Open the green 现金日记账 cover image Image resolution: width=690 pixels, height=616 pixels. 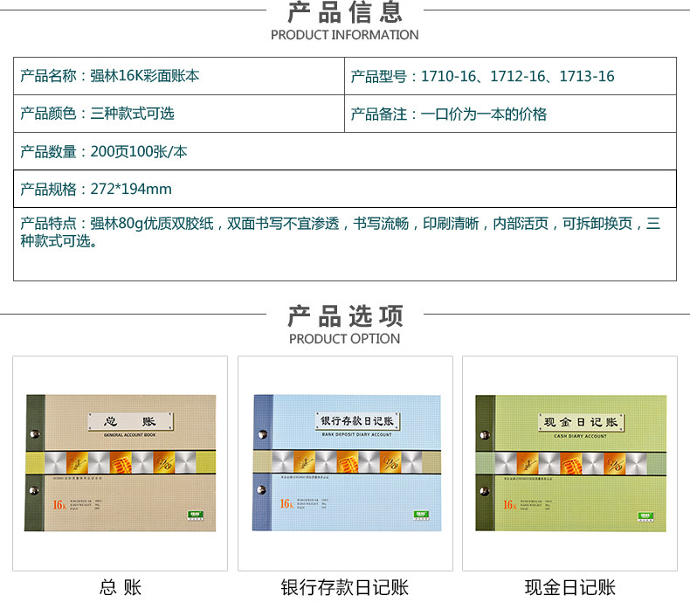pyautogui.click(x=569, y=463)
